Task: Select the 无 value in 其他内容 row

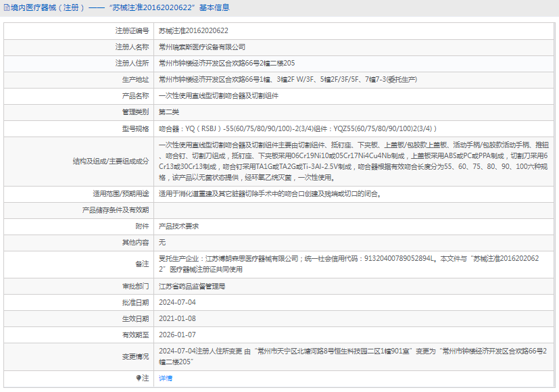Action: pos(162,243)
